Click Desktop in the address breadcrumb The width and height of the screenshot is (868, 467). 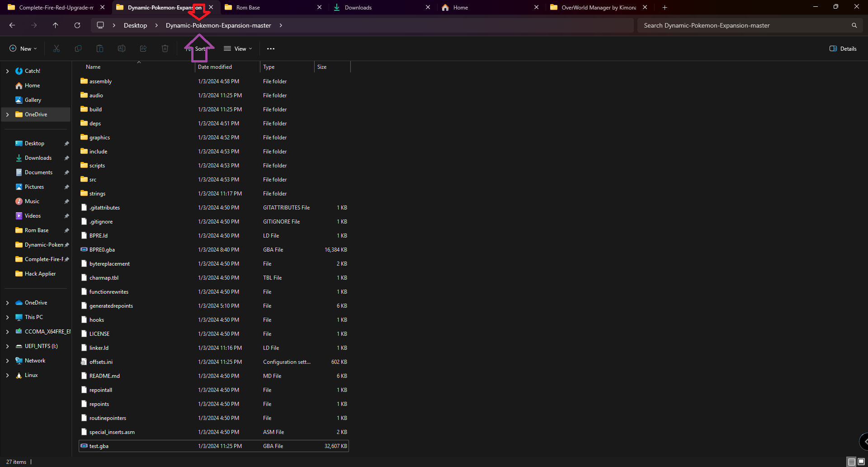click(135, 25)
